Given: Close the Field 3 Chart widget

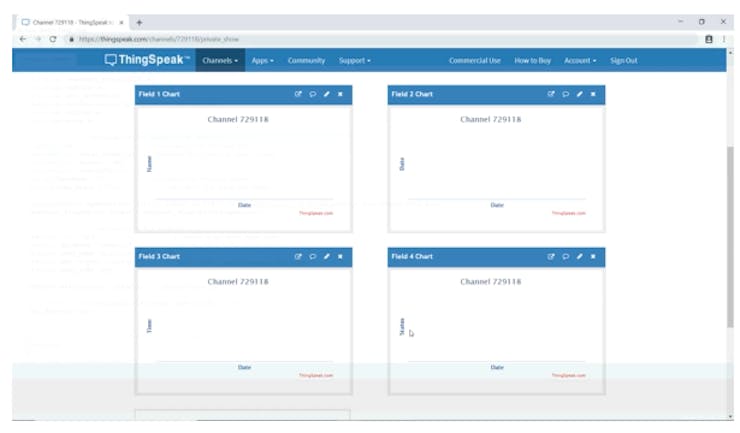Looking at the screenshot, I should point(340,256).
